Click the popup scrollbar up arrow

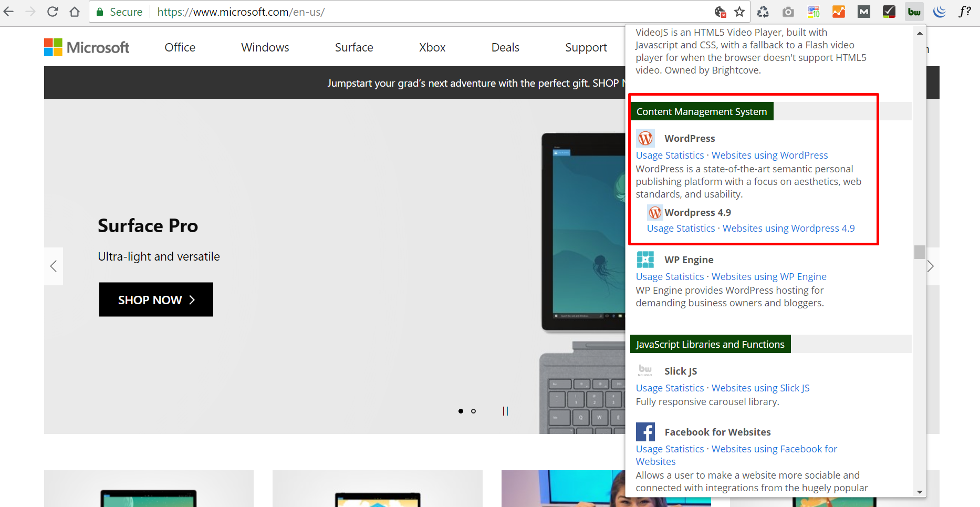920,33
